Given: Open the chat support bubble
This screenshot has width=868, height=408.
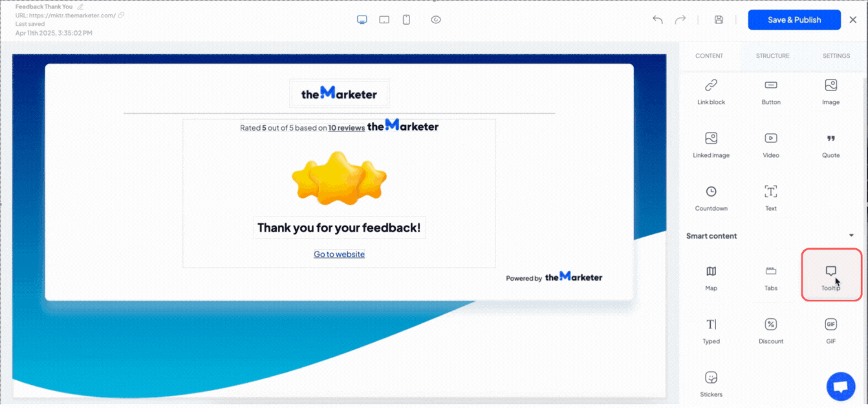Looking at the screenshot, I should [x=840, y=387].
